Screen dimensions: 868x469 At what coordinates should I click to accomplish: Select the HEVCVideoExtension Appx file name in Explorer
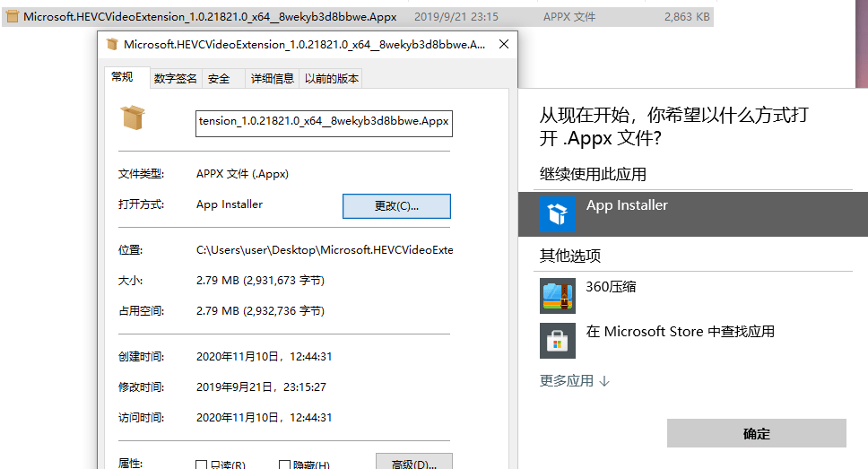click(210, 17)
